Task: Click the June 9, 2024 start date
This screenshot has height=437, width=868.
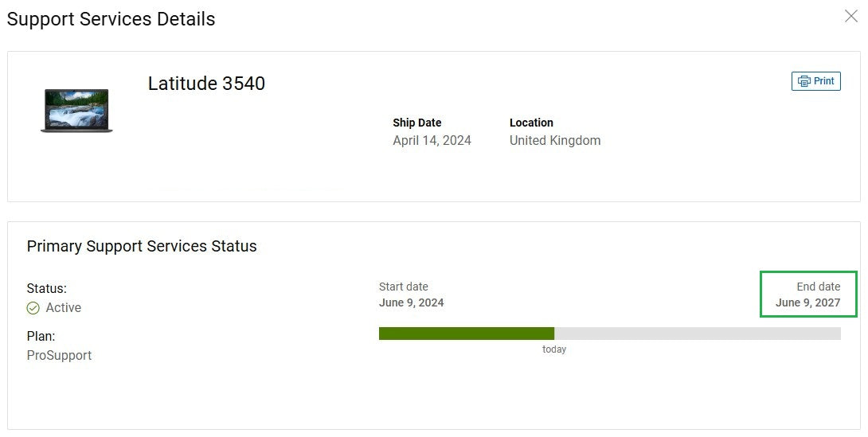Action: pyautogui.click(x=411, y=302)
